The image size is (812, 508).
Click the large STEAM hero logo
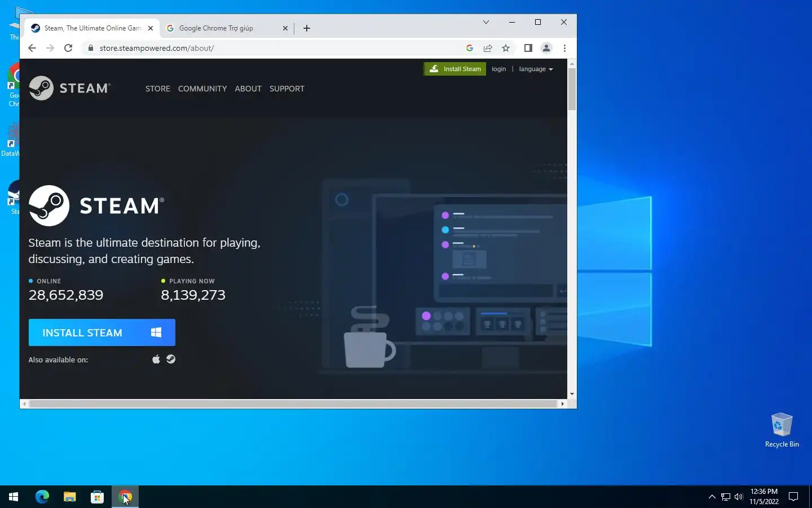tap(96, 205)
